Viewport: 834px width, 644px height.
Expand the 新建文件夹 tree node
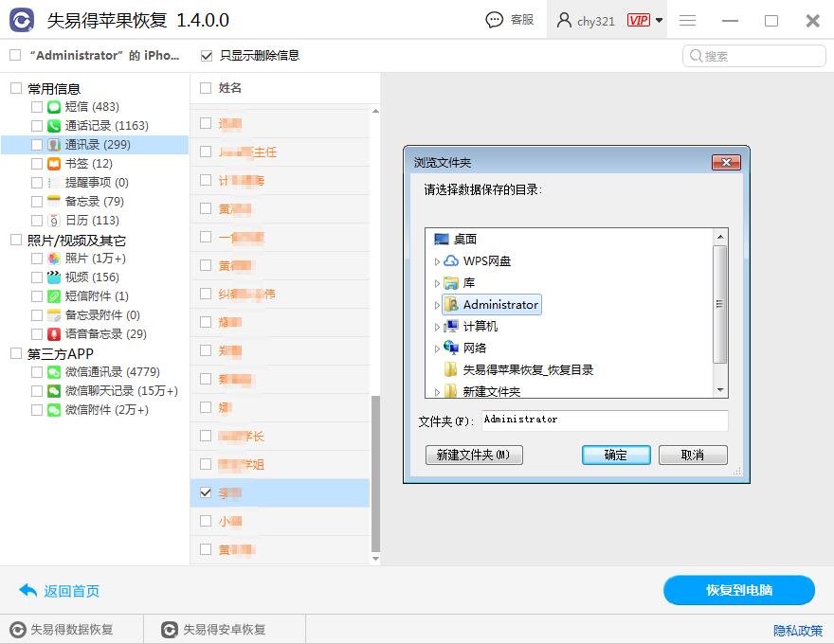pos(437,392)
